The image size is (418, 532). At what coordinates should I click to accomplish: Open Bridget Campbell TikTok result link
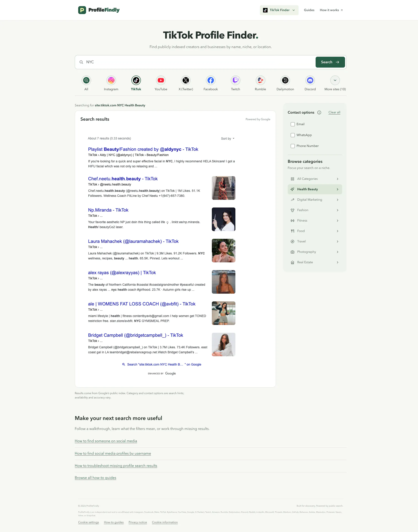tap(135, 335)
